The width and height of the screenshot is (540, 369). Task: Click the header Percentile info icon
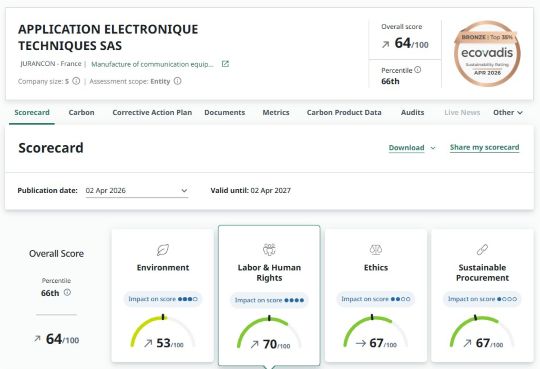(x=417, y=70)
